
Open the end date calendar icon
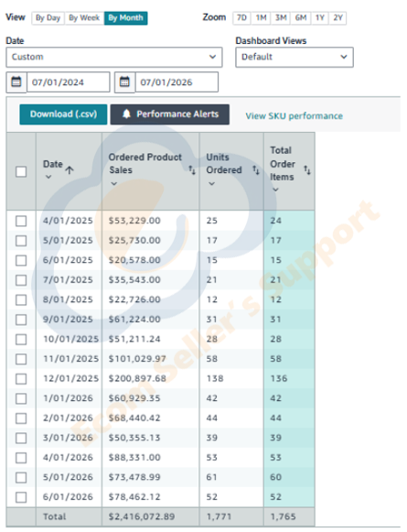tap(124, 82)
